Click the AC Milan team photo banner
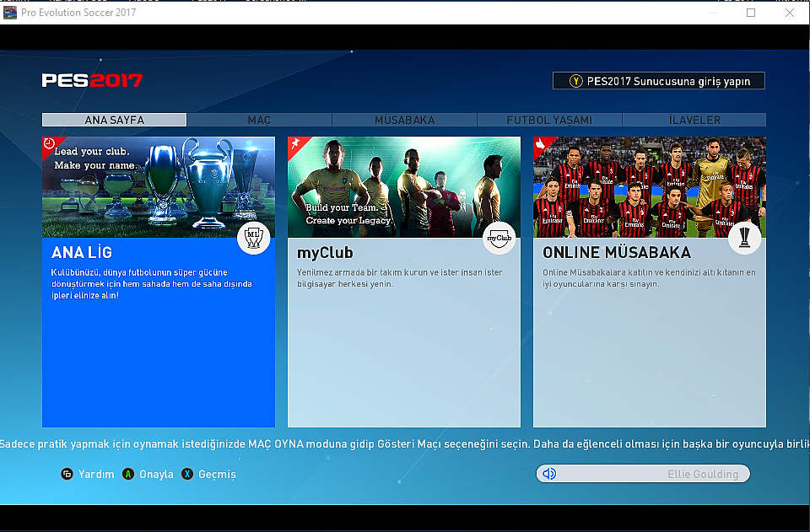The image size is (810, 532). 650,187
